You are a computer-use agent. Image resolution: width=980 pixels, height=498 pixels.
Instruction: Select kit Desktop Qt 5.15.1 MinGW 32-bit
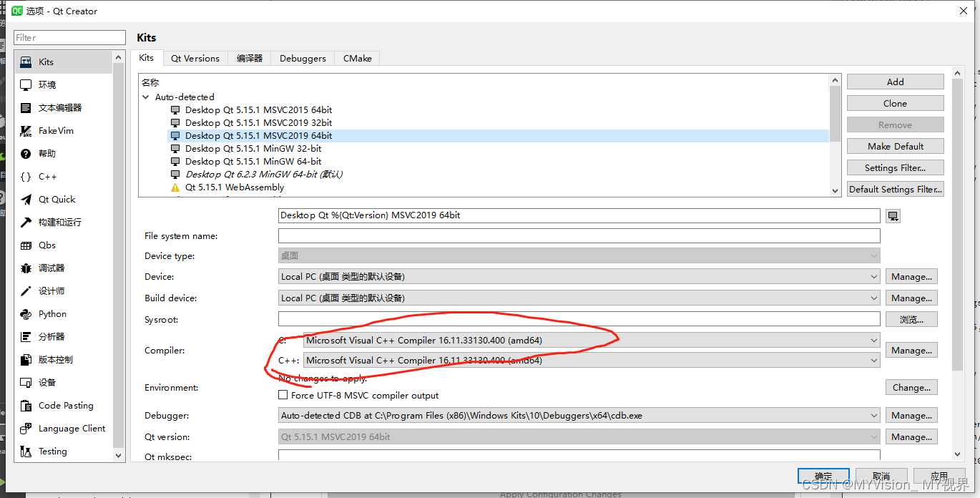(253, 149)
